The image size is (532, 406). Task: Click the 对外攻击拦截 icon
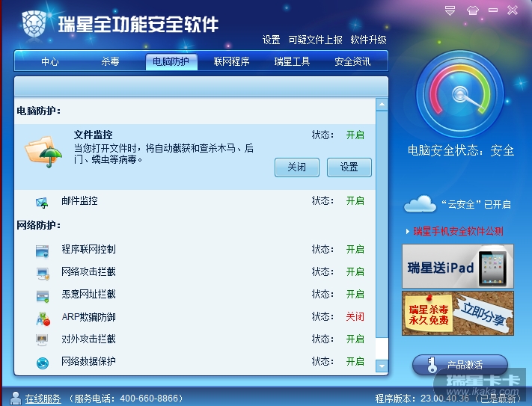pos(42,339)
